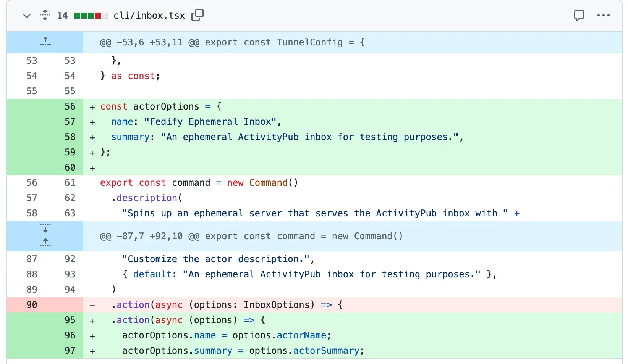Click the line '"Spins up an ephemeral server...'
The width and height of the screenshot is (628, 364).
click(x=321, y=213)
